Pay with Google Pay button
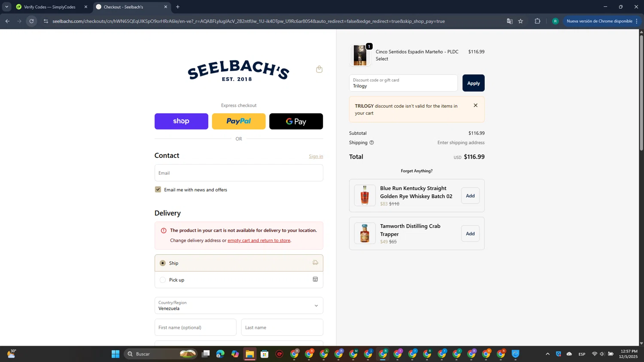644x362 pixels. (296, 121)
